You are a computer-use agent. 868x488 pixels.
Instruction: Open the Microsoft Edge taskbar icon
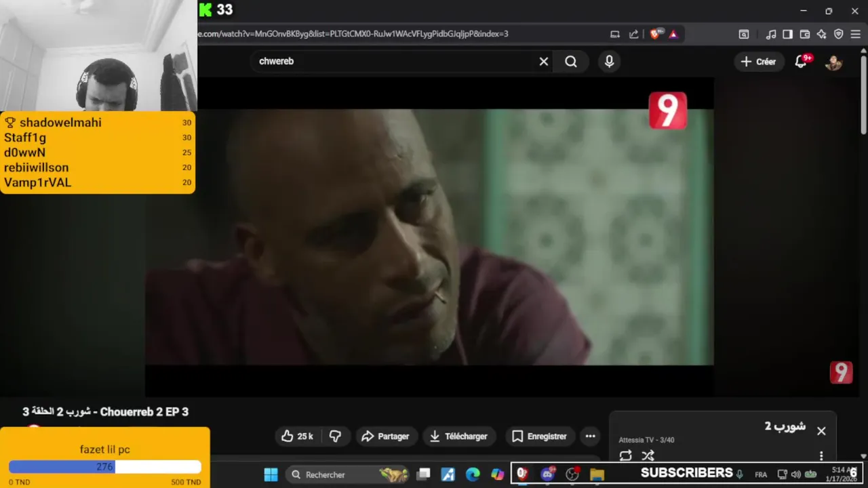[x=473, y=474]
